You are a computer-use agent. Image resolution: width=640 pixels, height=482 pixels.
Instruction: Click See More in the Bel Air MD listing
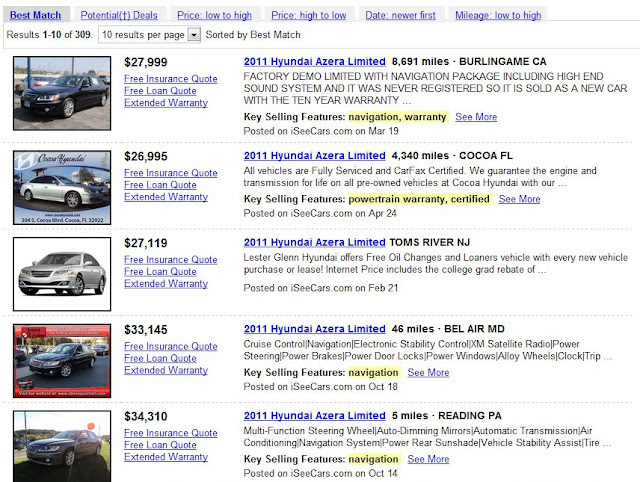pos(429,373)
